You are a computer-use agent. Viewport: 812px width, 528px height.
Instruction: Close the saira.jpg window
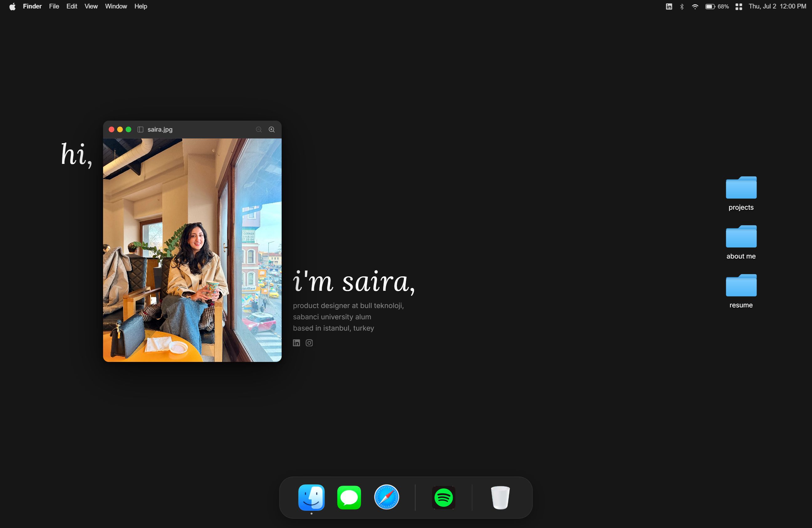(111, 129)
